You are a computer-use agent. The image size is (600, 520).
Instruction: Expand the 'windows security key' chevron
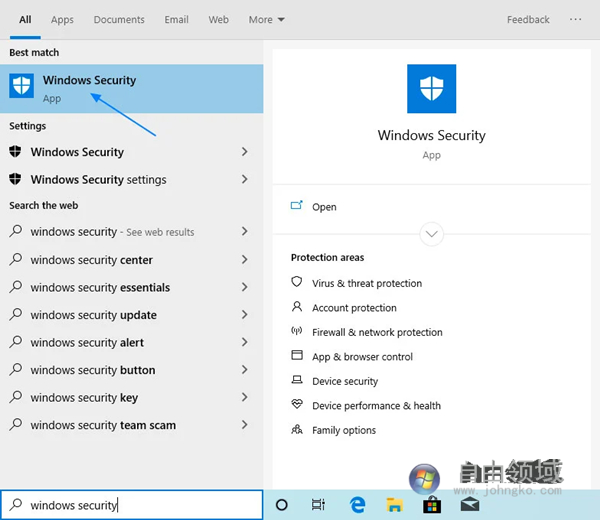pyautogui.click(x=245, y=397)
